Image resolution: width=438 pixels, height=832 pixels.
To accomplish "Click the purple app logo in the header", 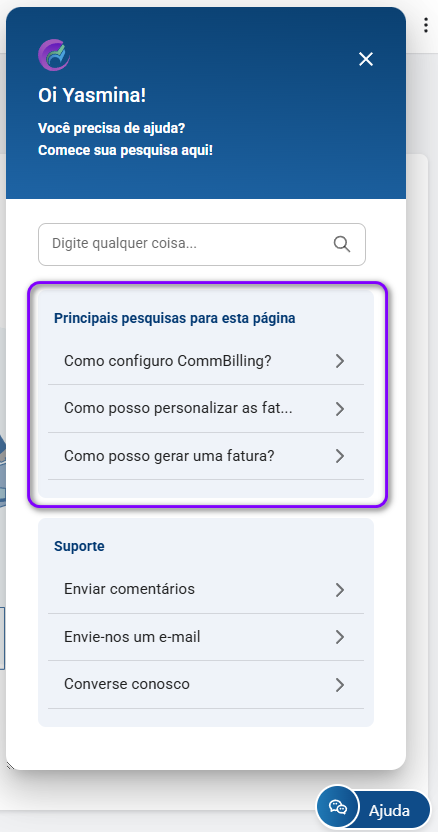I will click(54, 55).
